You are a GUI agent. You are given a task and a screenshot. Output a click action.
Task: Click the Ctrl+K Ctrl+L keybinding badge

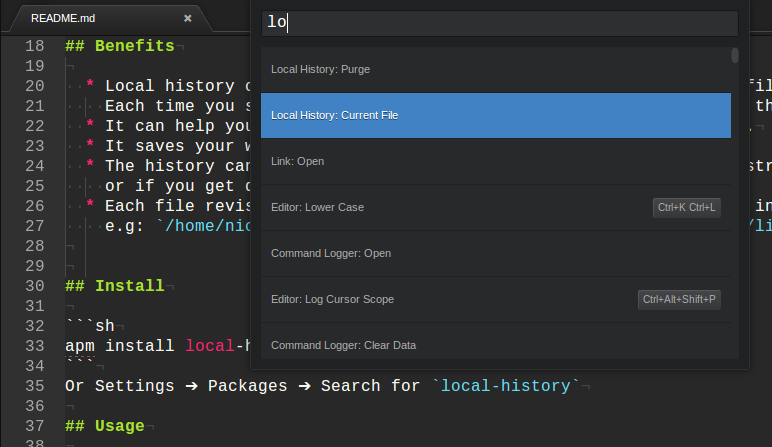687,207
